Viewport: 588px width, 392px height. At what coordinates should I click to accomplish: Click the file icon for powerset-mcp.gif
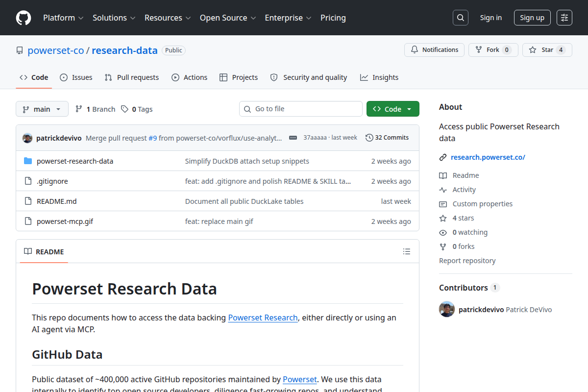pos(28,221)
